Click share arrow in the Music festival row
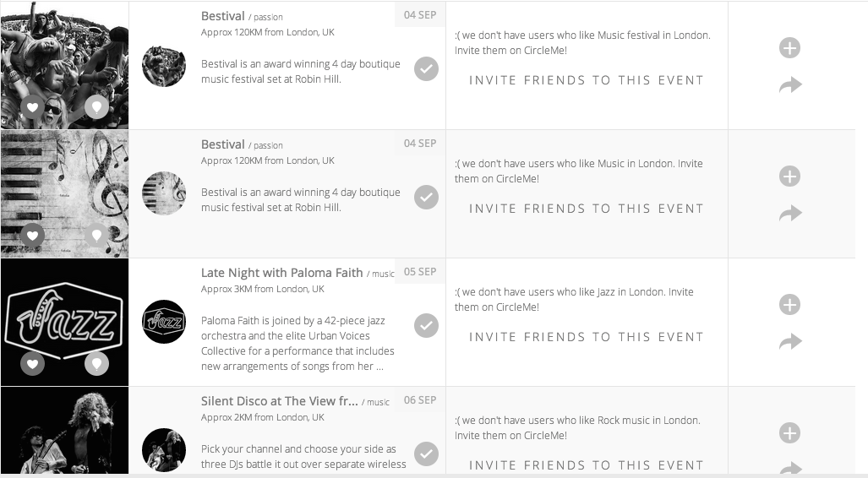The height and width of the screenshot is (478, 868). click(x=789, y=85)
